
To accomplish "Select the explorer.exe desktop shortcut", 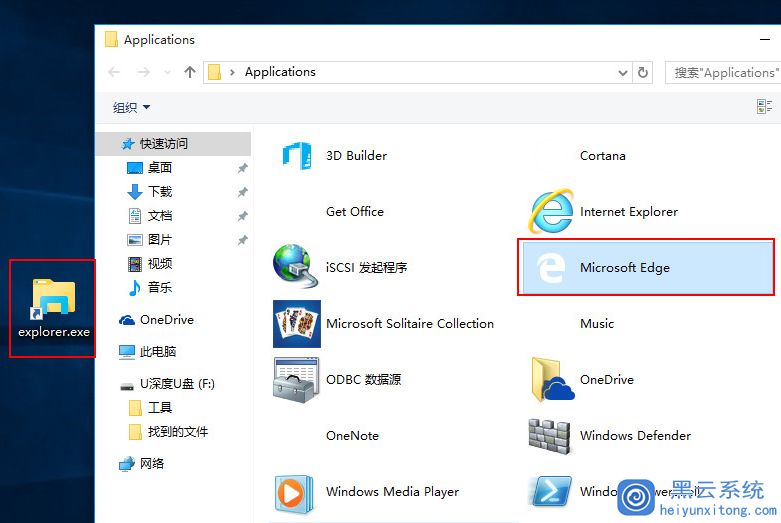I will pos(53,308).
